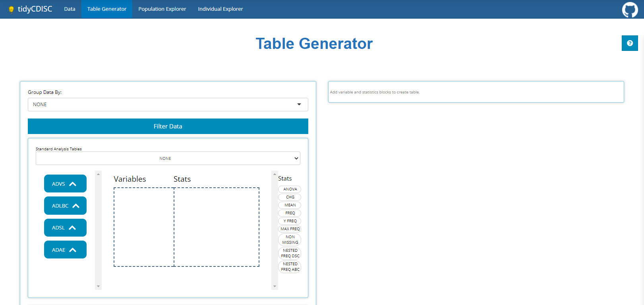
Task: Go to Individual Explorer tab
Action: pyautogui.click(x=220, y=9)
